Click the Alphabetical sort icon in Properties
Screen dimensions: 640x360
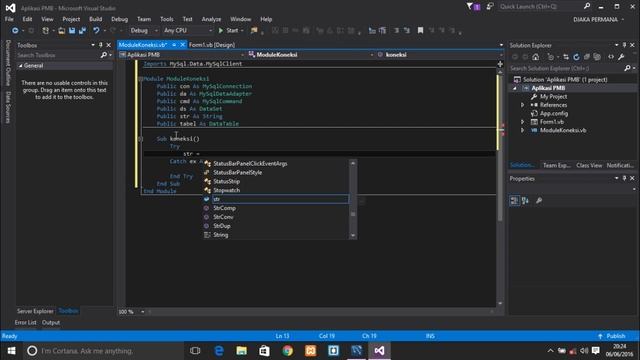pos(525,200)
